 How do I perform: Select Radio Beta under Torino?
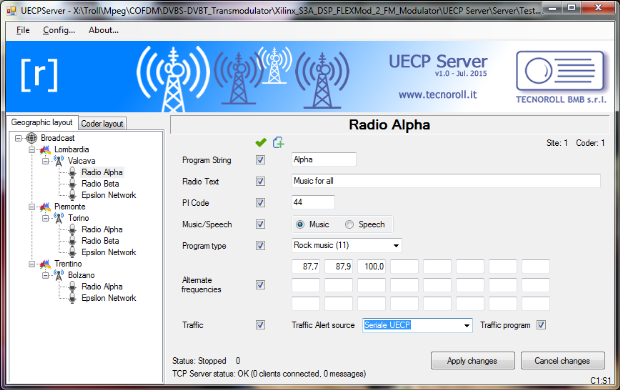(x=100, y=241)
